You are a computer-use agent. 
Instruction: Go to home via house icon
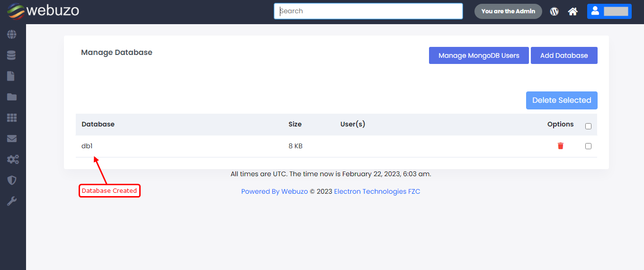pyautogui.click(x=573, y=11)
